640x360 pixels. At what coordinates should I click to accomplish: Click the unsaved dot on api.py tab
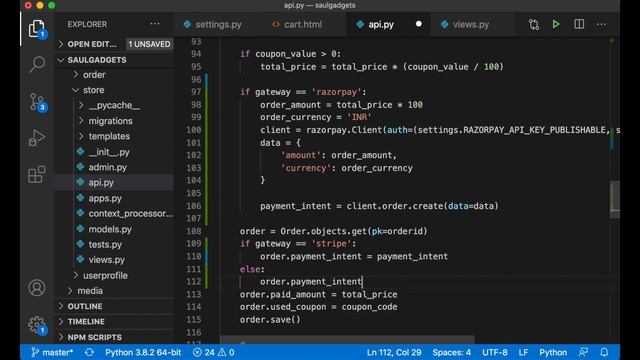coord(418,24)
